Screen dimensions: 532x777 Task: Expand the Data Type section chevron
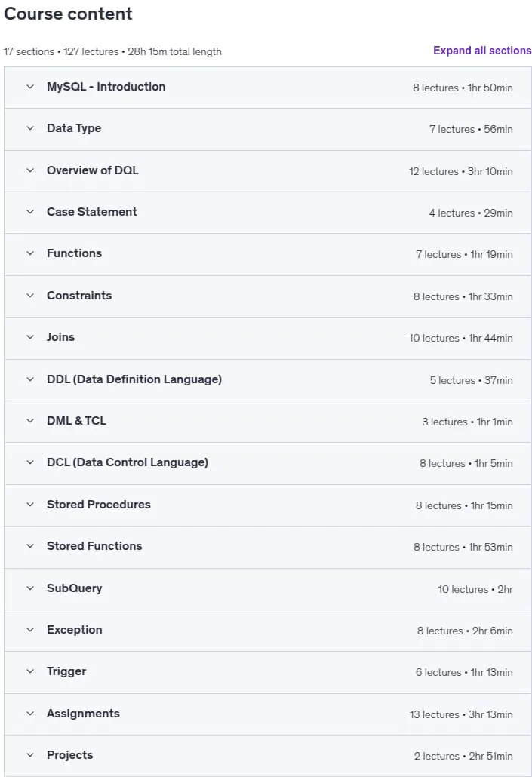pos(30,128)
